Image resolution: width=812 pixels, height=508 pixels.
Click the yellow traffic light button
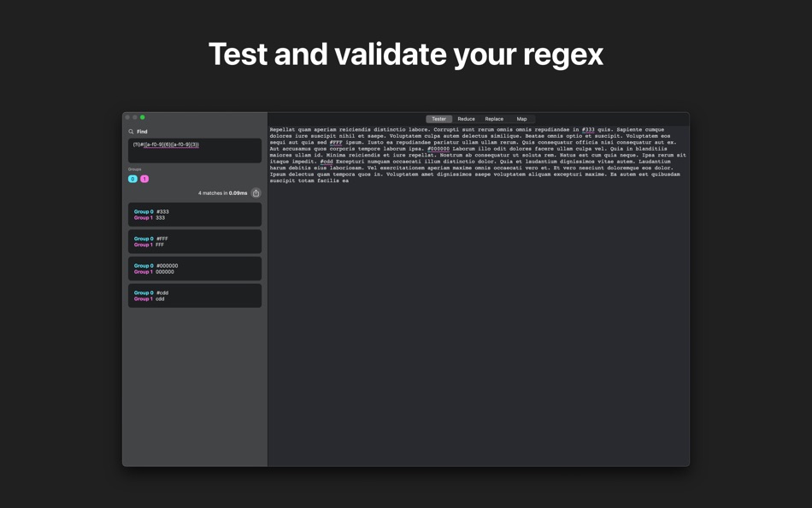tap(136, 117)
